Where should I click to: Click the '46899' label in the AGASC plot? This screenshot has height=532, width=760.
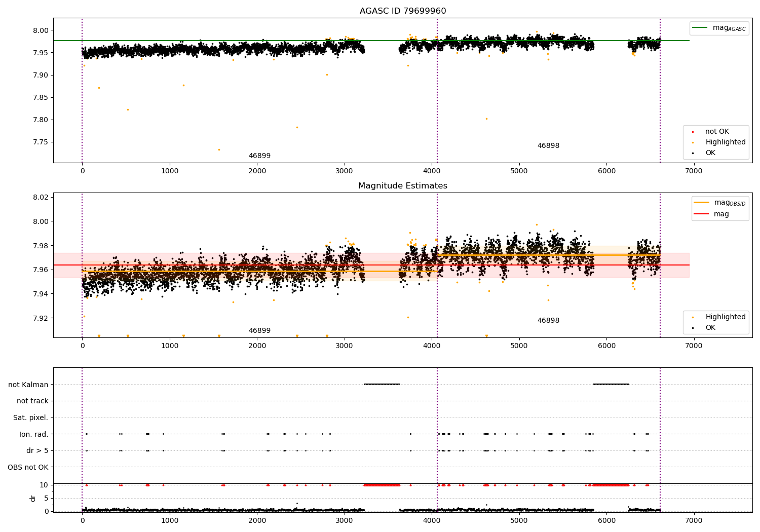[259, 156]
